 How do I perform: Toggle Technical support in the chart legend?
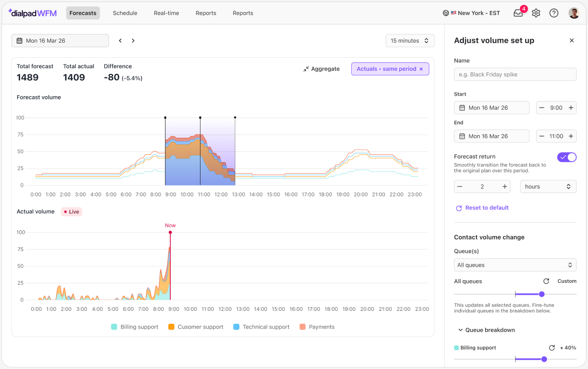[261, 327]
